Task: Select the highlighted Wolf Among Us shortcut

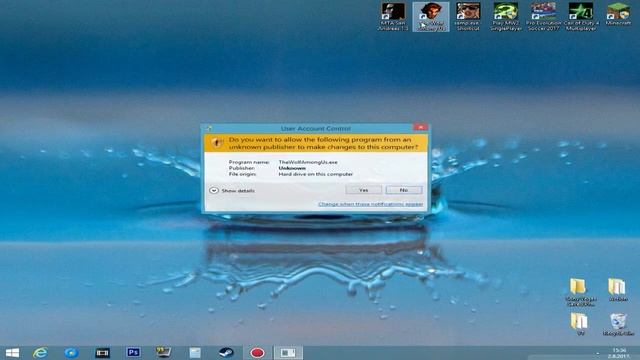Action: [431, 17]
